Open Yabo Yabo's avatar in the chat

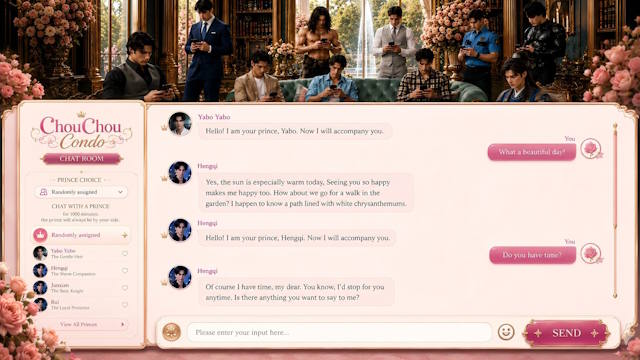[x=180, y=124]
